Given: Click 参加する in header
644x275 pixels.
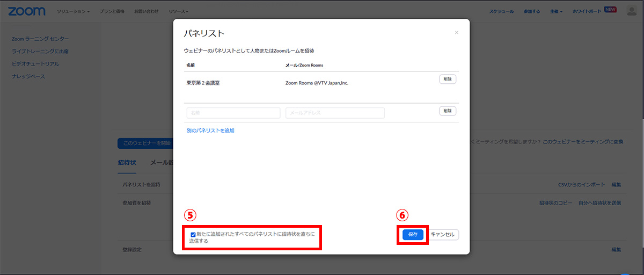Looking at the screenshot, I should [532, 11].
